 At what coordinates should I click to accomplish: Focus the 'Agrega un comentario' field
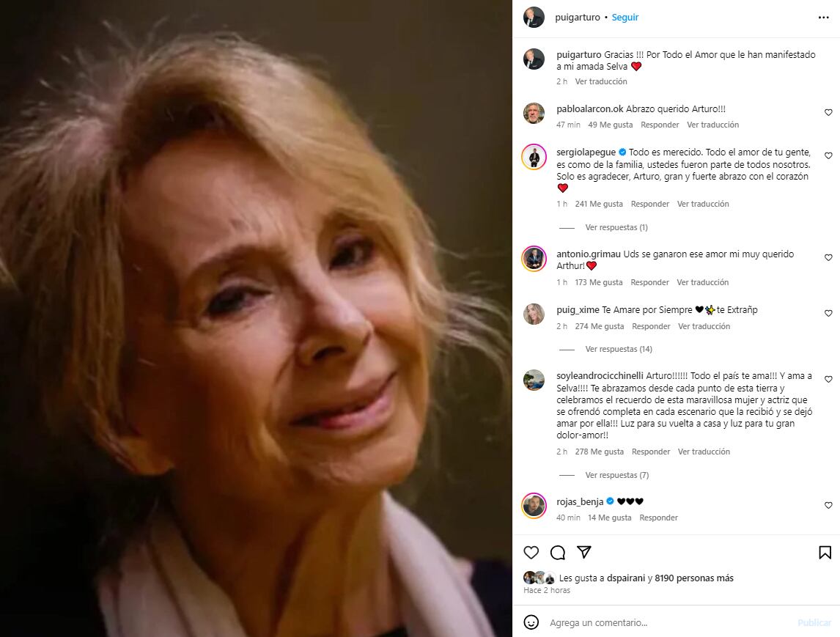[670, 622]
